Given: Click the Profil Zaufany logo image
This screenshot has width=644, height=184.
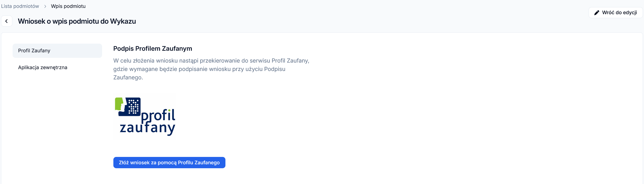Looking at the screenshot, I should [145, 116].
